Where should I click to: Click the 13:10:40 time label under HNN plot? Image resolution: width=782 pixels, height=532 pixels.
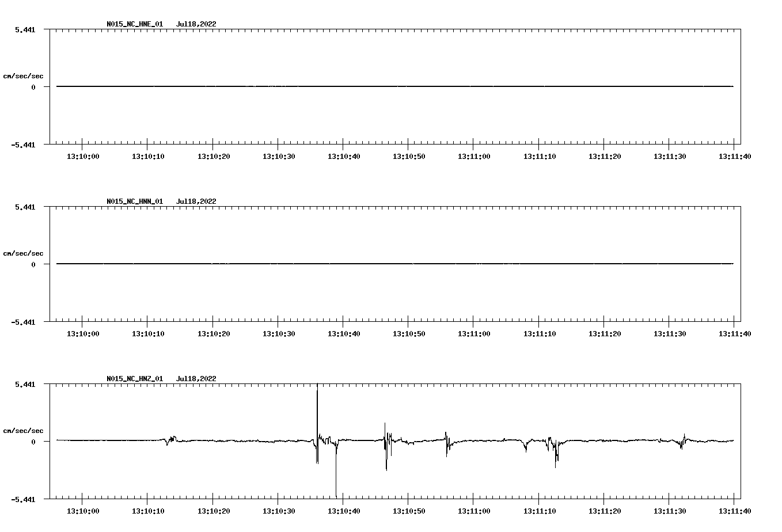[344, 333]
